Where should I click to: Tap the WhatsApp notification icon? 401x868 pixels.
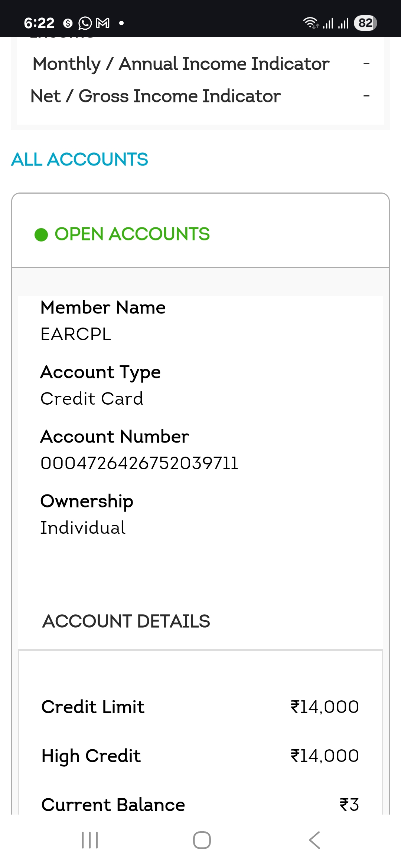85,23
